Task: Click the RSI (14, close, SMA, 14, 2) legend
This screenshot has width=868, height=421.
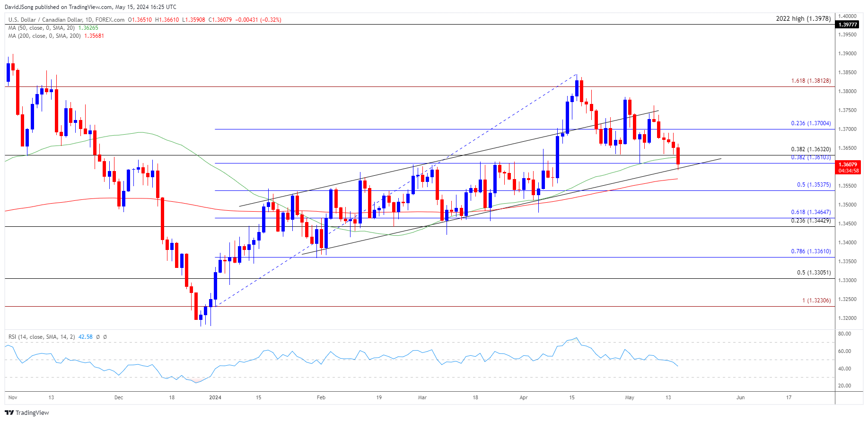Action: 42,337
